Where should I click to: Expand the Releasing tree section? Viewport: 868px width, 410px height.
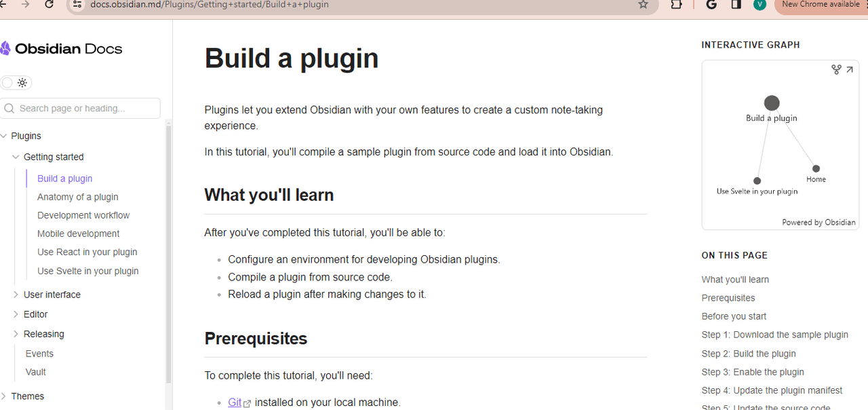(16, 334)
